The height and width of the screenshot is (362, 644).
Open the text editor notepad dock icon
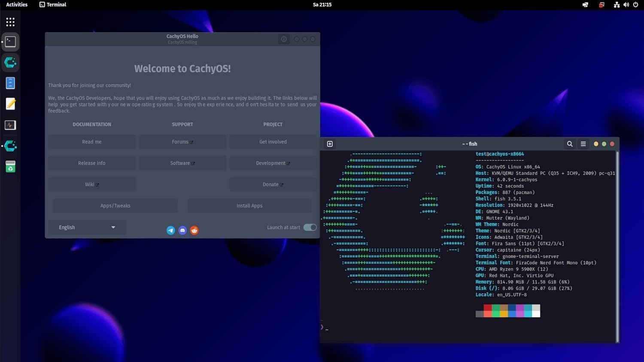click(10, 104)
